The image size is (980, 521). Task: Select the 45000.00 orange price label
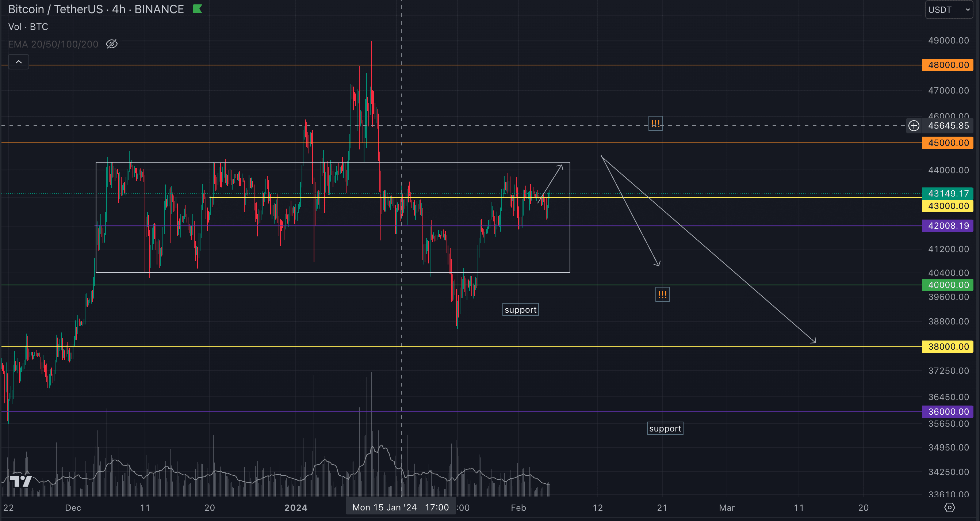[x=948, y=143]
